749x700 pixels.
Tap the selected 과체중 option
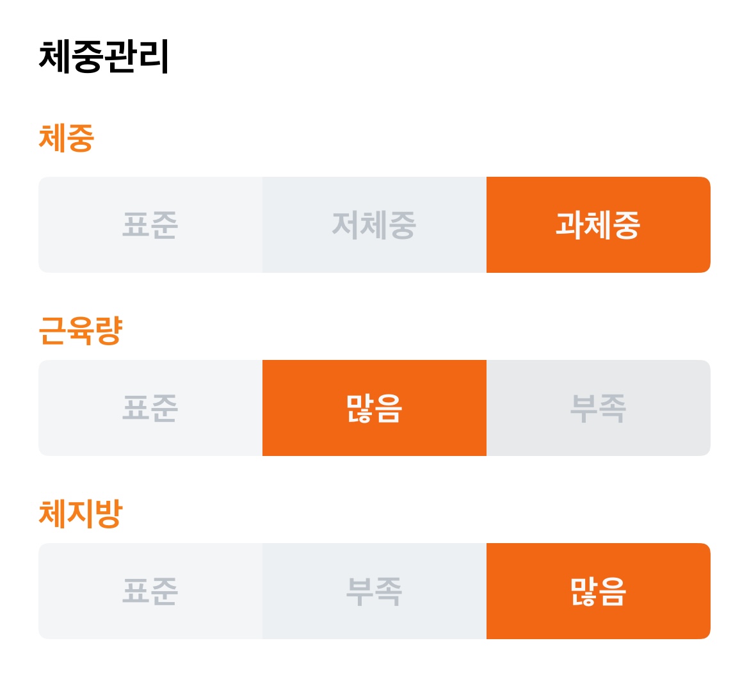tap(599, 225)
